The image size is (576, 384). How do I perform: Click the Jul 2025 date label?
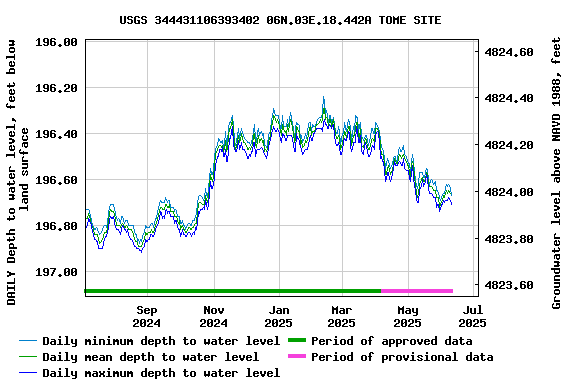[472, 317]
